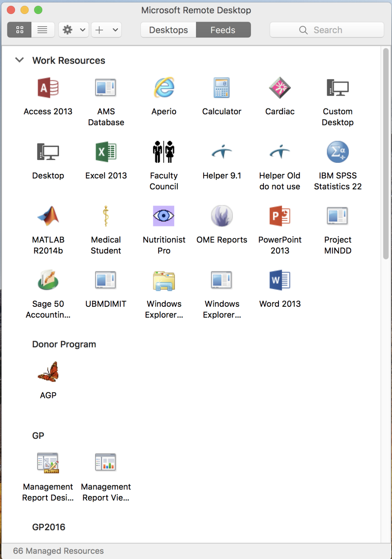Launch the AGP butterfly icon
The width and height of the screenshot is (392, 559).
[48, 372]
